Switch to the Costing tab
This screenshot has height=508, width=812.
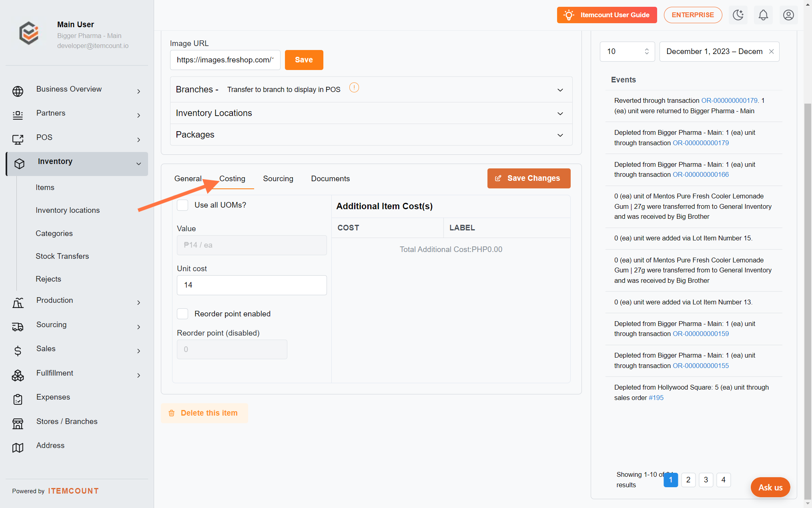pos(232,179)
